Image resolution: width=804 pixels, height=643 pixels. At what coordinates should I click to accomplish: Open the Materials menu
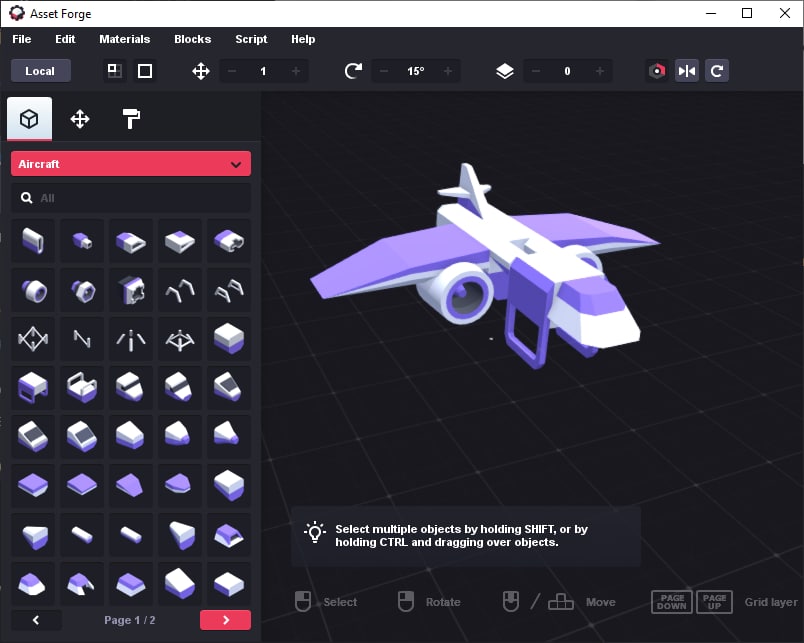tap(125, 39)
